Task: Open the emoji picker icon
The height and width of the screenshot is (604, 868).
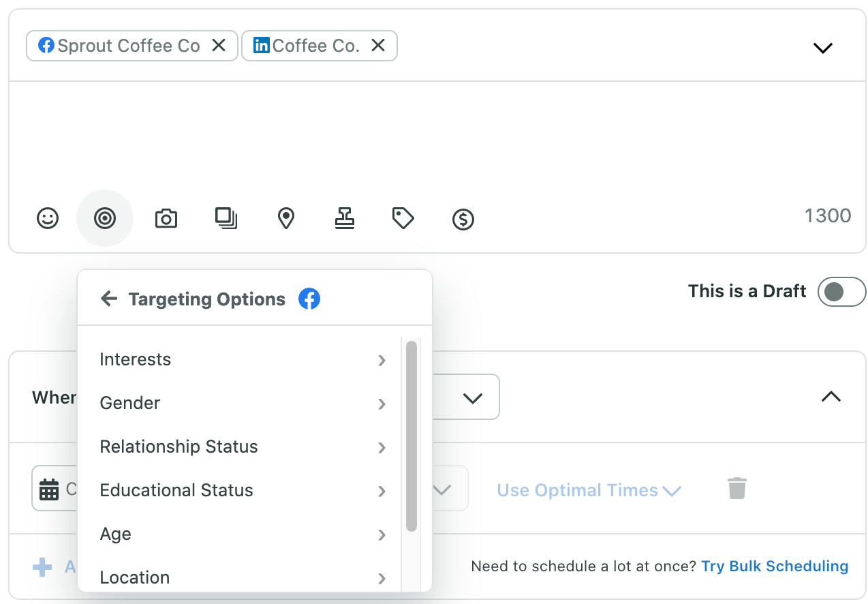Action: pyautogui.click(x=48, y=219)
